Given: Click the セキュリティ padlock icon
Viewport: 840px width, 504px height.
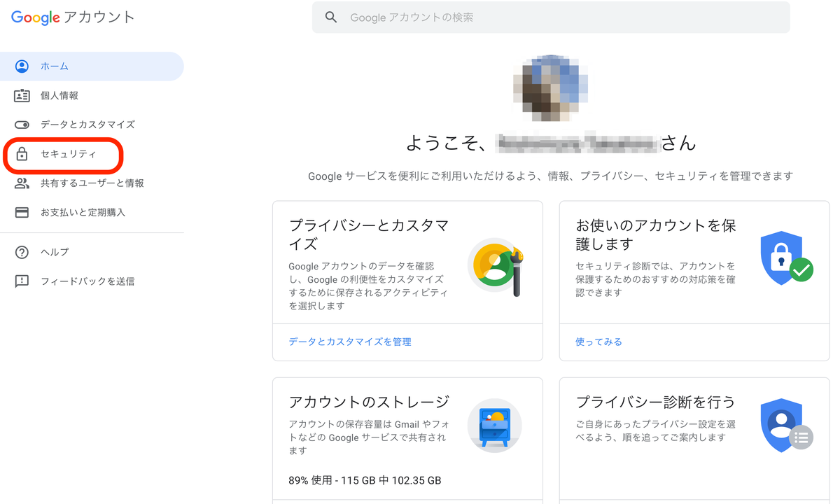Looking at the screenshot, I should coord(22,154).
